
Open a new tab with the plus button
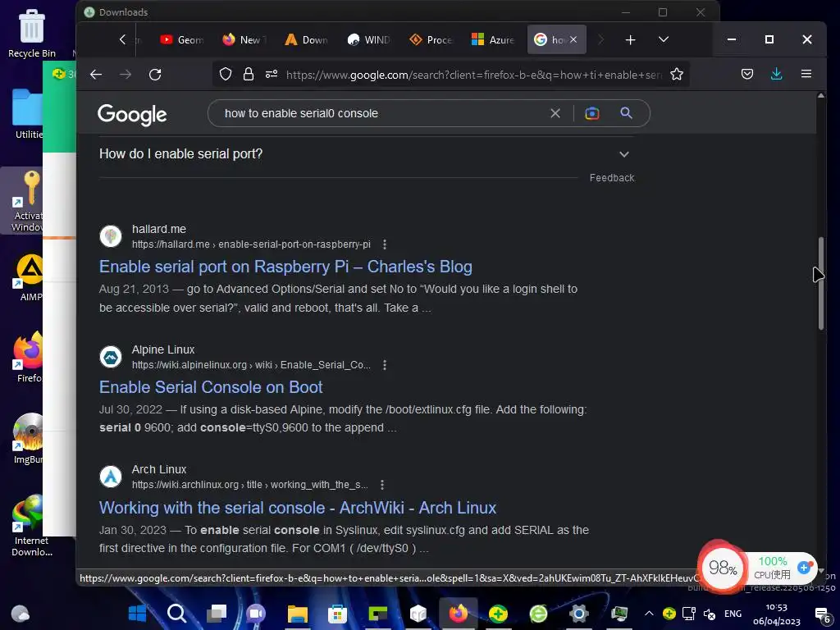tap(631, 39)
